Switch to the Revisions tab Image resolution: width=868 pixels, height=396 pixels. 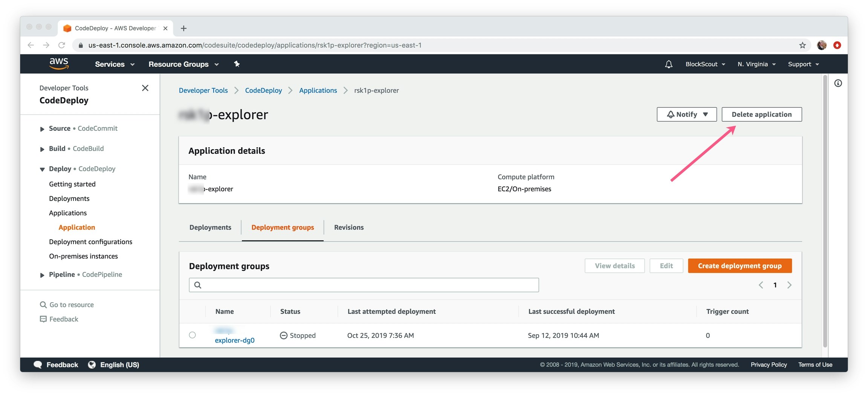coord(349,227)
